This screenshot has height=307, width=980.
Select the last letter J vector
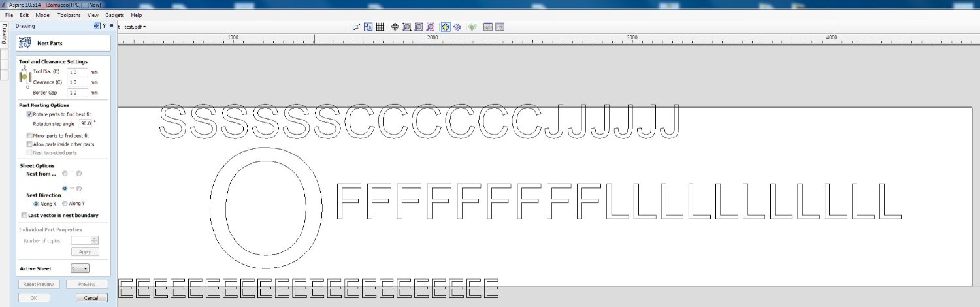(x=670, y=121)
